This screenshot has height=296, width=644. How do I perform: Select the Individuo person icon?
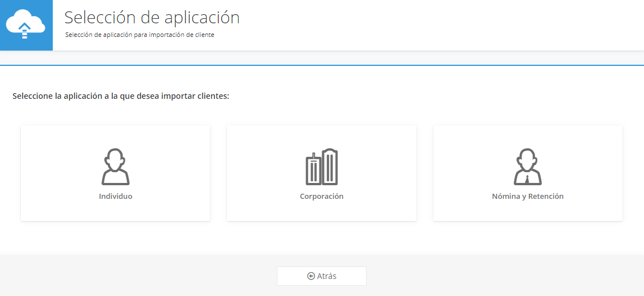(115, 166)
